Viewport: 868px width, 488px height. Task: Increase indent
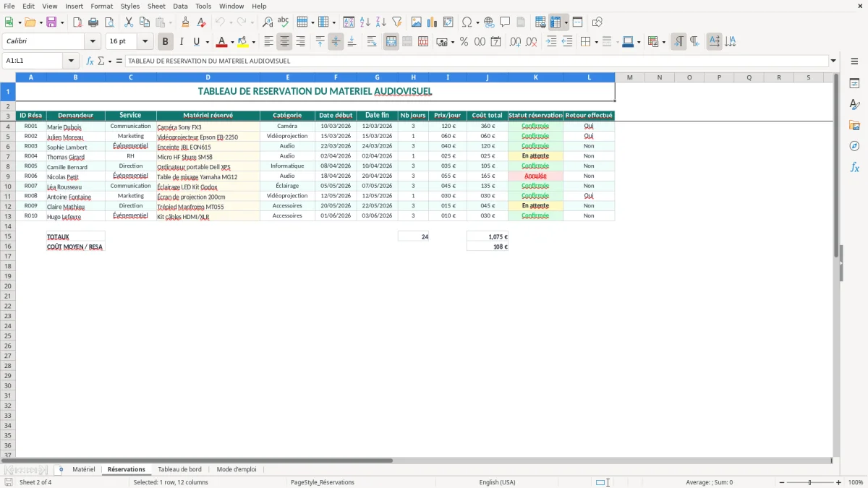551,42
